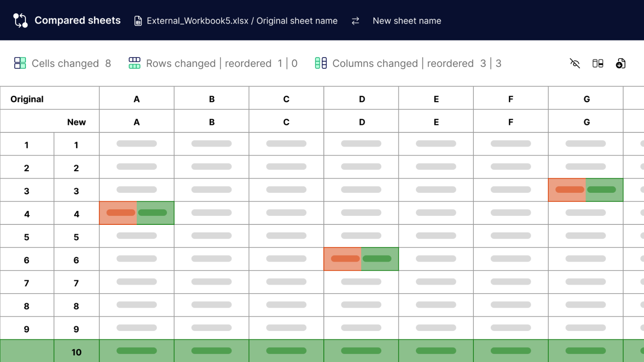Click the Cells changed icon
Viewport: 644px width, 362px height.
pyautogui.click(x=20, y=63)
